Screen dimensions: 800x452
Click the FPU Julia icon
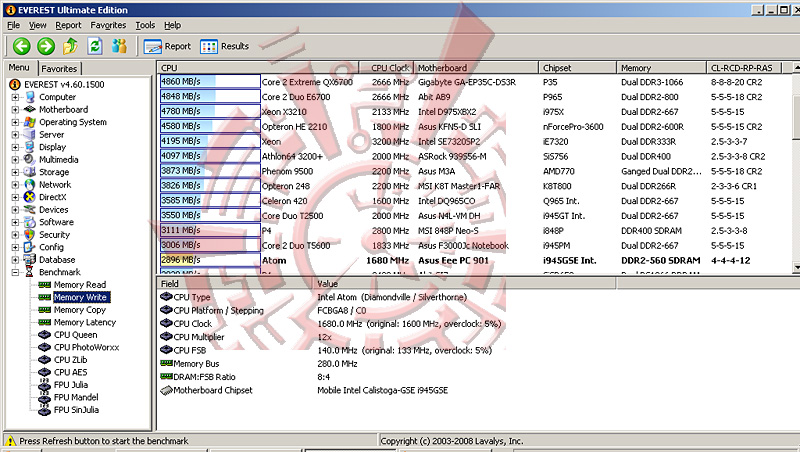point(45,385)
